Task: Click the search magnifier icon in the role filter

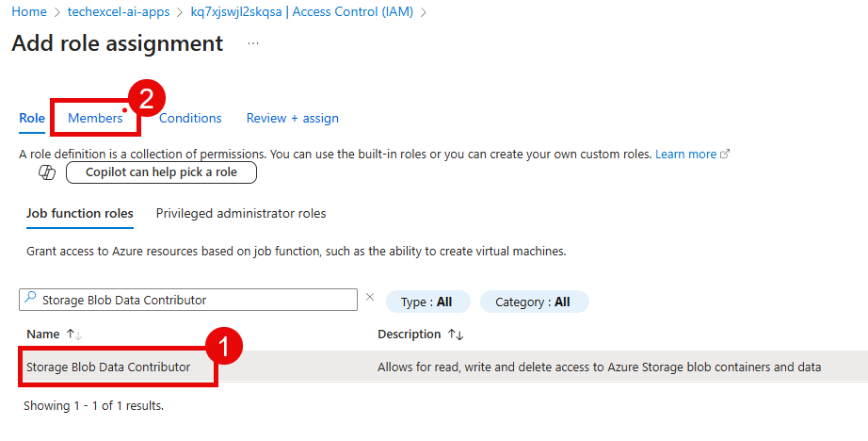Action: click(31, 298)
